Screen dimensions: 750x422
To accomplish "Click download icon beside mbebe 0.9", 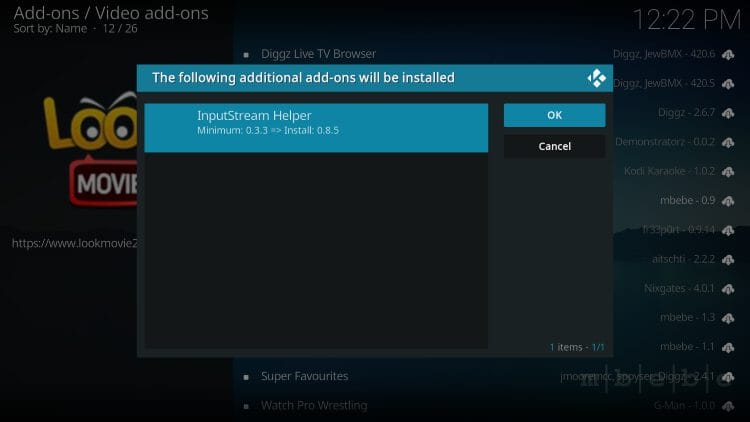I will [727, 201].
